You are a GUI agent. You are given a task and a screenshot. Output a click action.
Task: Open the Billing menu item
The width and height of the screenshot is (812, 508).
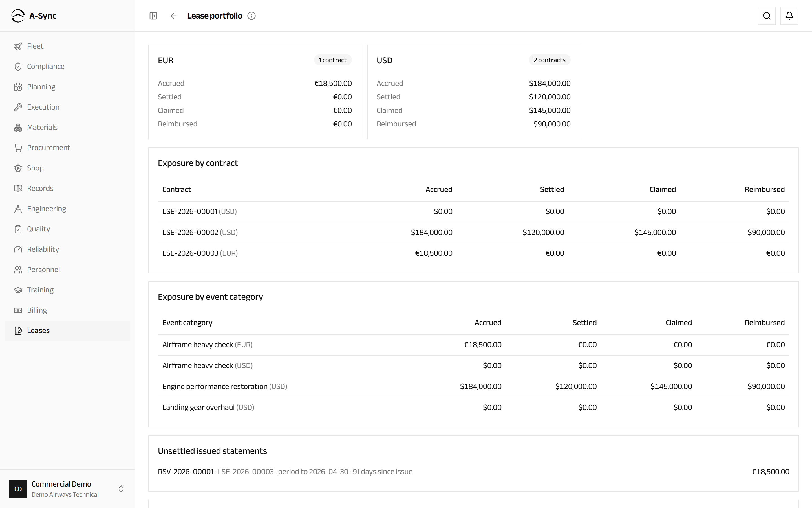coord(67,310)
